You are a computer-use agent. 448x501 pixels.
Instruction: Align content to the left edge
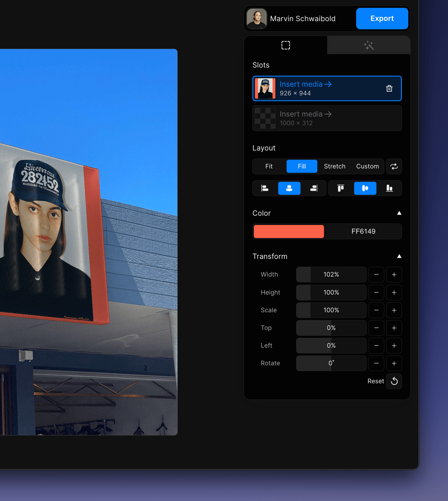(x=265, y=188)
